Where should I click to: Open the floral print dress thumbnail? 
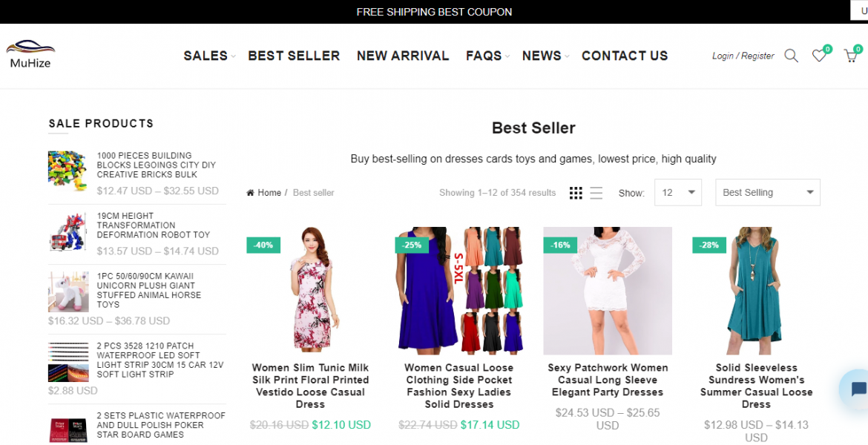[310, 291]
